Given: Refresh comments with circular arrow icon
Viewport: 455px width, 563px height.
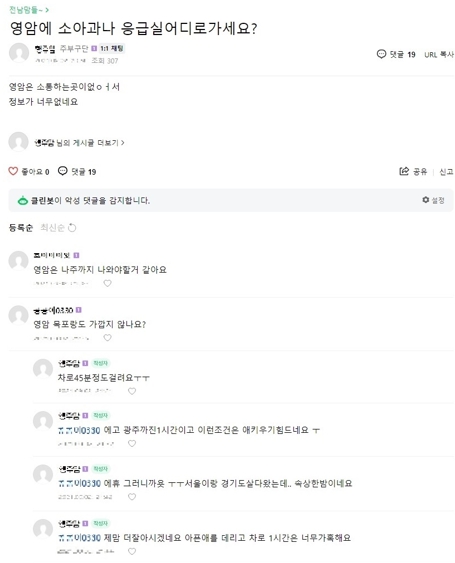Looking at the screenshot, I should (x=72, y=228).
